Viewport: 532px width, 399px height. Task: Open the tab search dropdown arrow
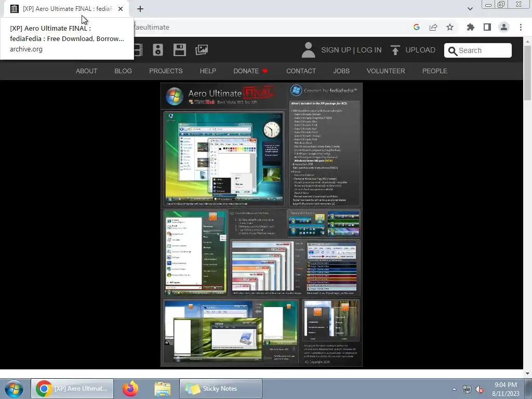[470, 9]
